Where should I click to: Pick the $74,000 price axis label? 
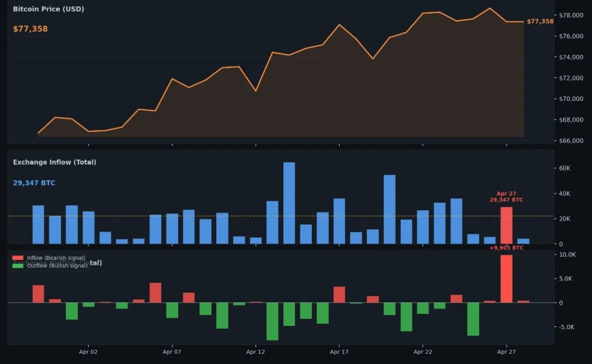coord(571,57)
